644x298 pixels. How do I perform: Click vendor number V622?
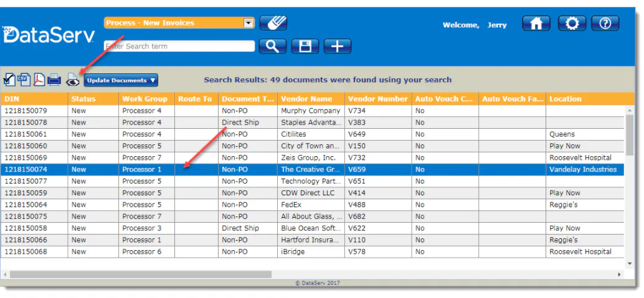point(378,228)
